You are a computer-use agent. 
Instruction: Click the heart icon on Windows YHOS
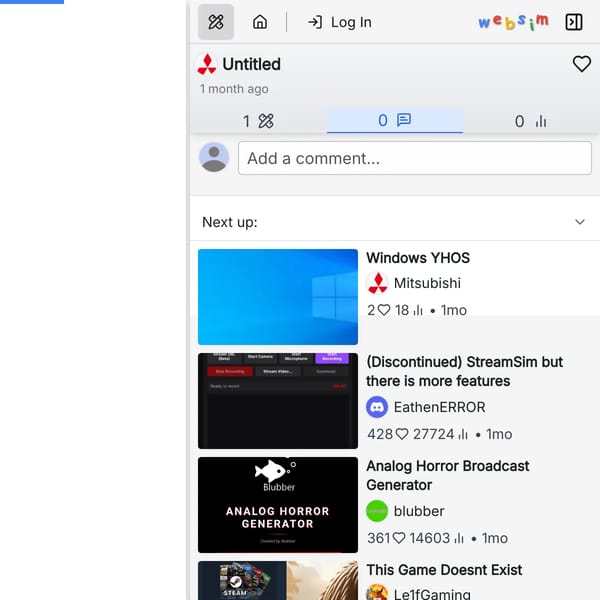coord(384,310)
